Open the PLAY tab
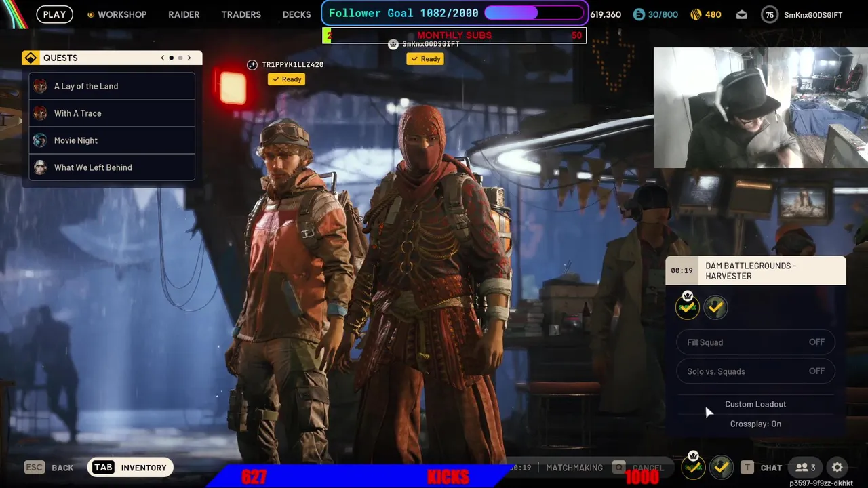 (x=55, y=14)
